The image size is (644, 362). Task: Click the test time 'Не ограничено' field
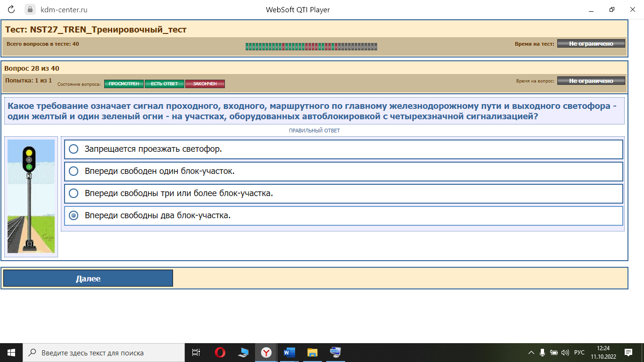point(591,43)
